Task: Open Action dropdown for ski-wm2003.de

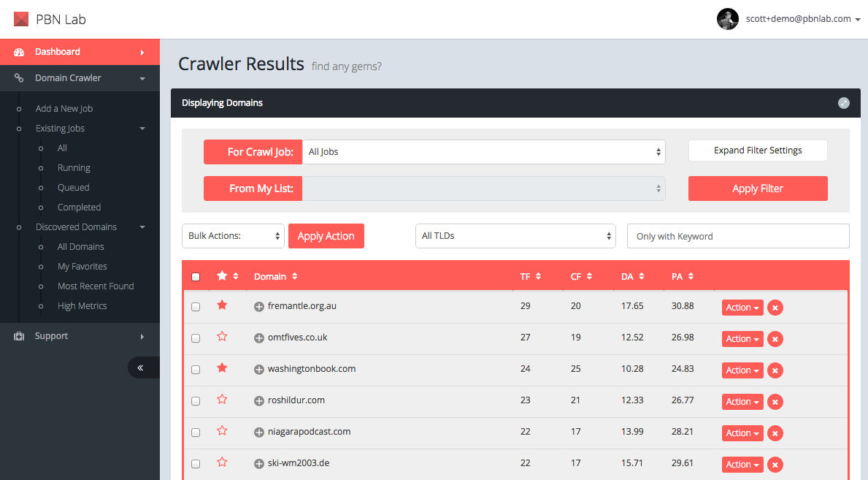Action: 742,465
